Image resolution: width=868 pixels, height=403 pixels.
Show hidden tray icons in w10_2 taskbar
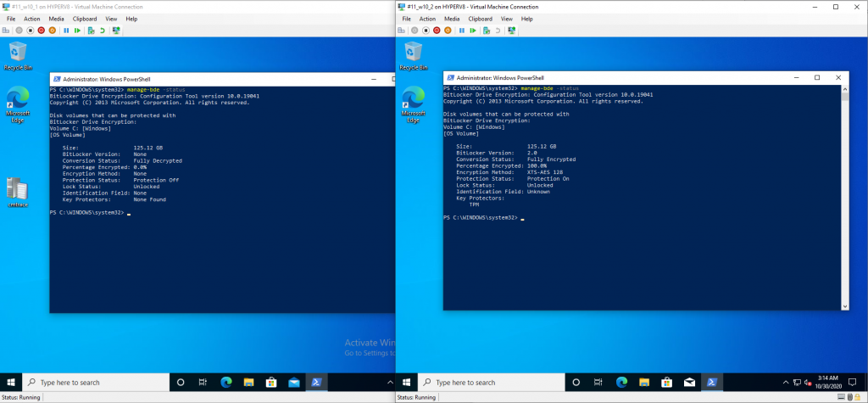(786, 383)
